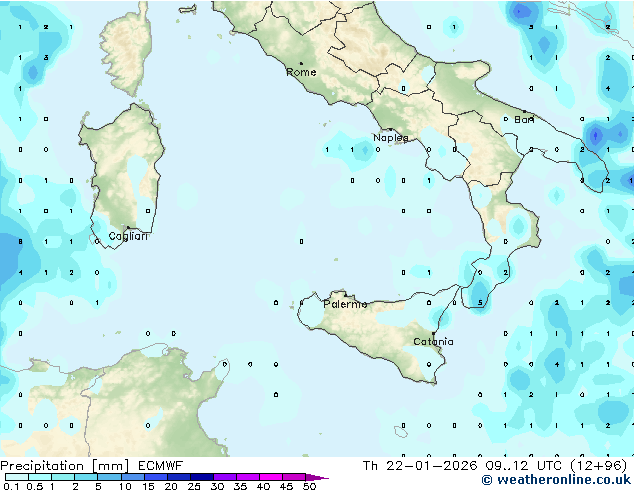The image size is (634, 490).
Task: Click the Bari city marker dot
Action: (524, 111)
